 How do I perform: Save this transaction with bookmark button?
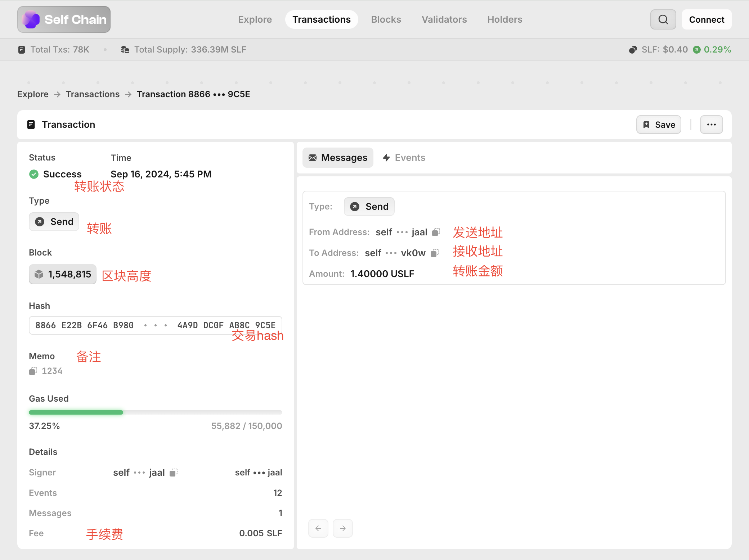point(659,125)
